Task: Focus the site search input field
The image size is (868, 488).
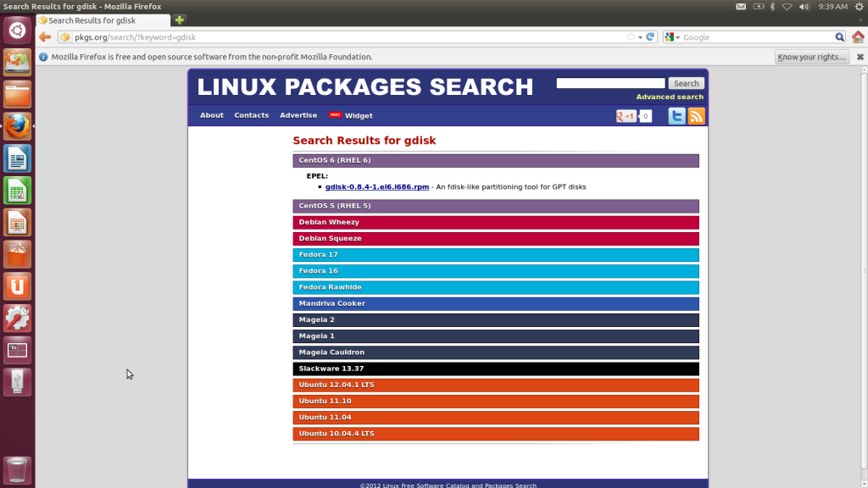Action: point(610,83)
